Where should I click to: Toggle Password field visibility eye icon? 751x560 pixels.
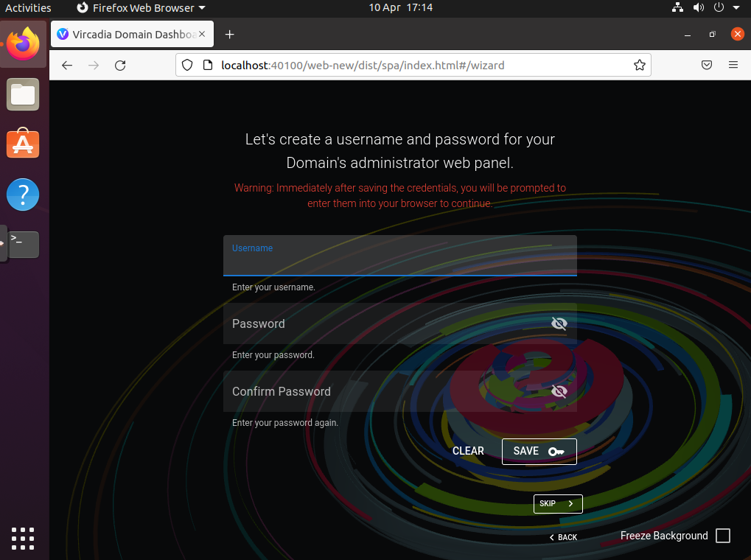559,323
